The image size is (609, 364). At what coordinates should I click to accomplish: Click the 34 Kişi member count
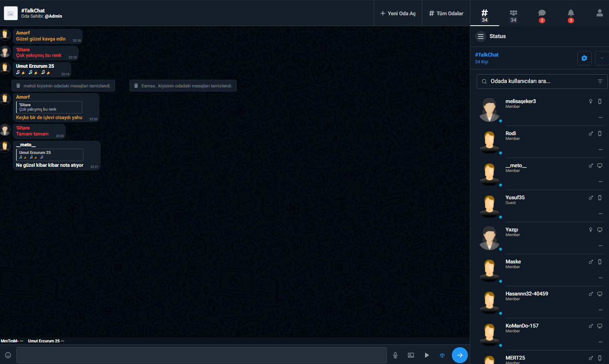coord(482,62)
